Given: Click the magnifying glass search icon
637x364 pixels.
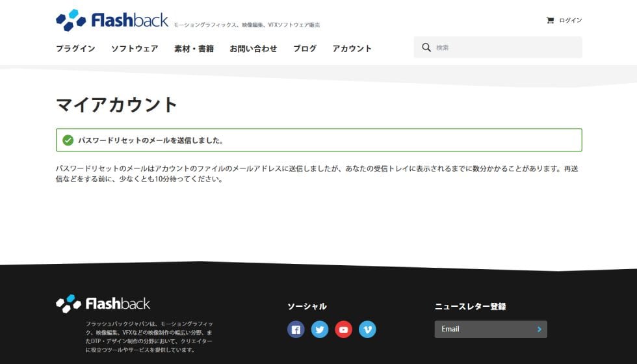Looking at the screenshot, I should (x=426, y=47).
